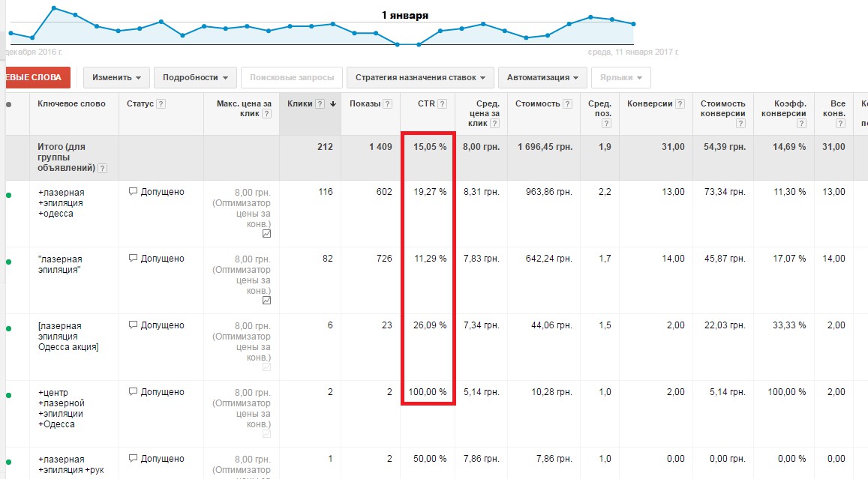Image resolution: width=868 pixels, height=479 pixels.
Task: Click the 1 января chart label
Action: [404, 16]
